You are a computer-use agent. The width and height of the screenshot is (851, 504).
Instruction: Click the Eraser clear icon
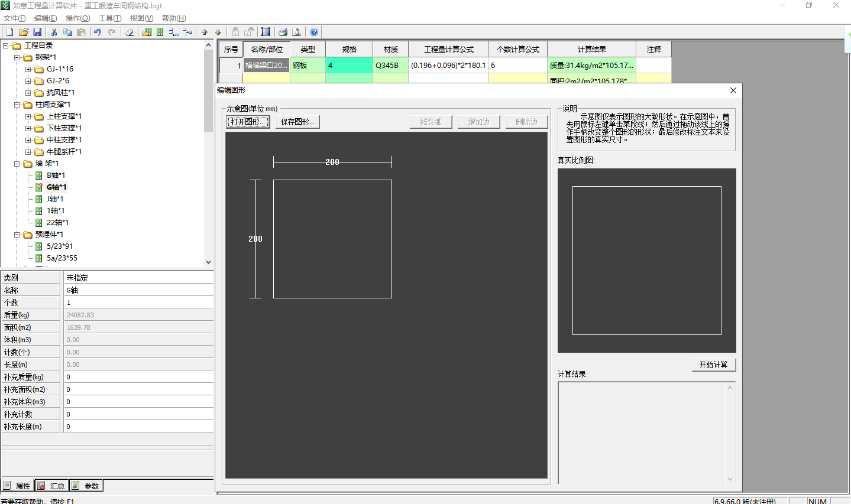[x=129, y=32]
